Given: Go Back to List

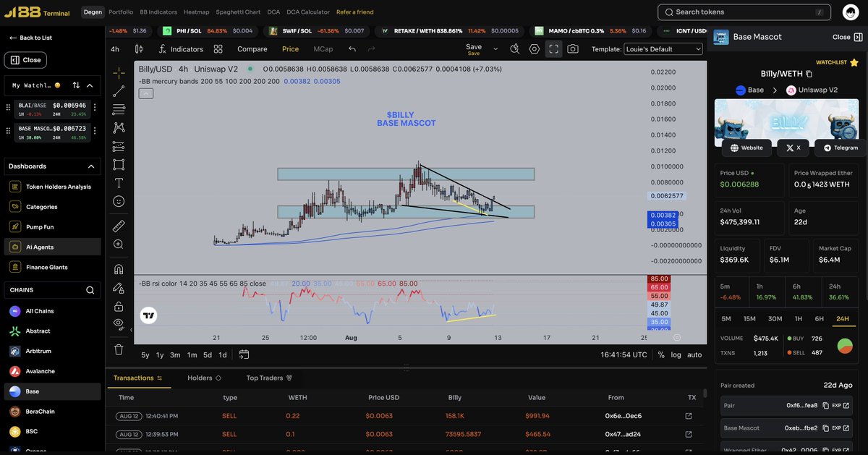Looking at the screenshot, I should click(30, 38).
